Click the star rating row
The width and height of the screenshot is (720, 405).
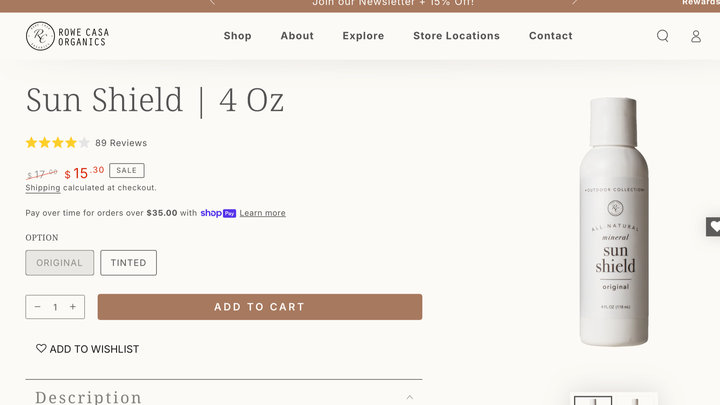coord(57,143)
